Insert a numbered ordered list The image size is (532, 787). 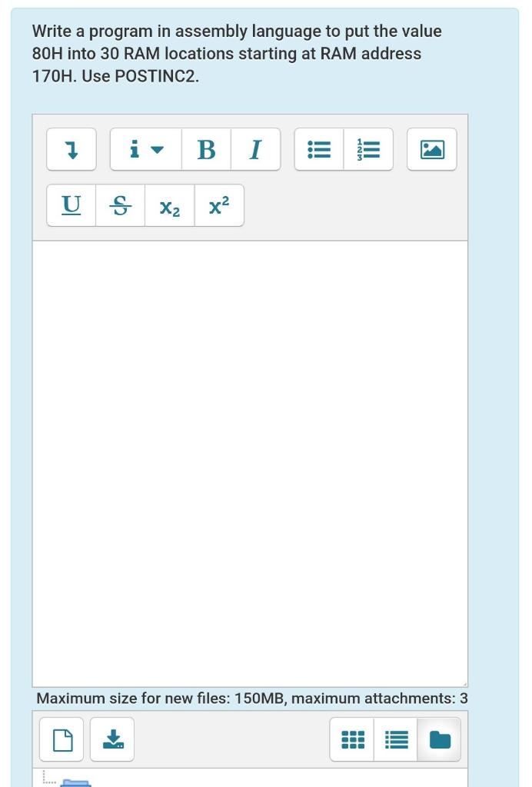368,149
